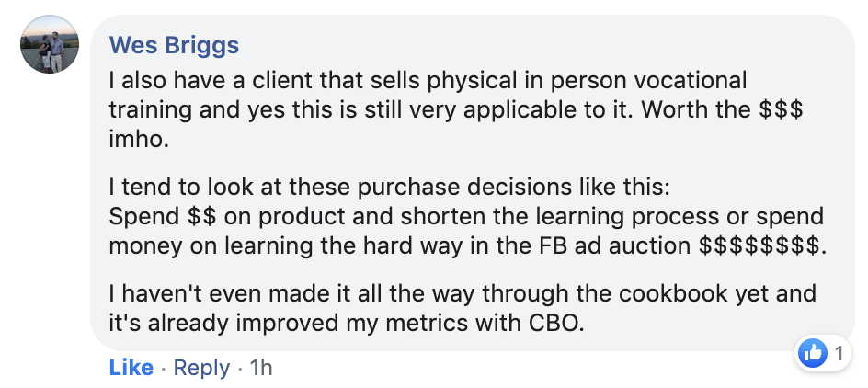Like Wes Briggs' comment

pos(131,368)
